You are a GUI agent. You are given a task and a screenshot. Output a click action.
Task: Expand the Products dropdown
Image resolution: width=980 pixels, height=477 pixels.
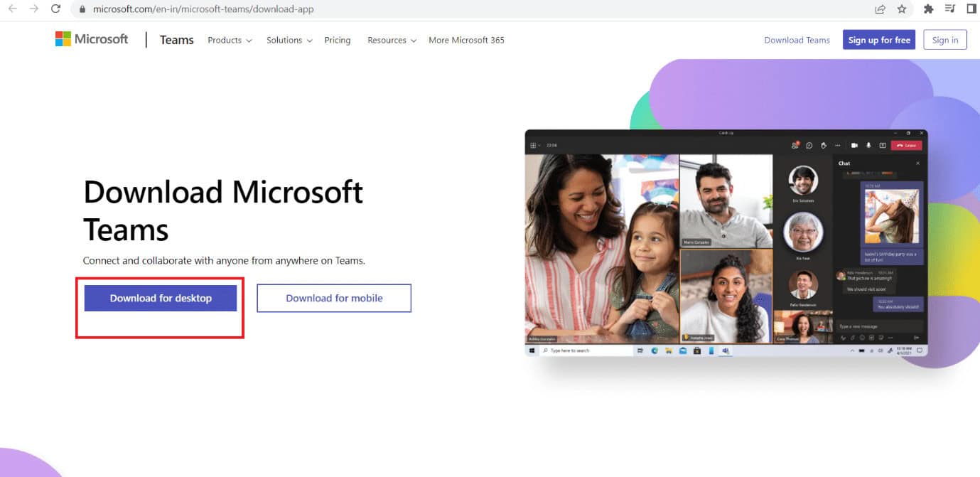229,41
